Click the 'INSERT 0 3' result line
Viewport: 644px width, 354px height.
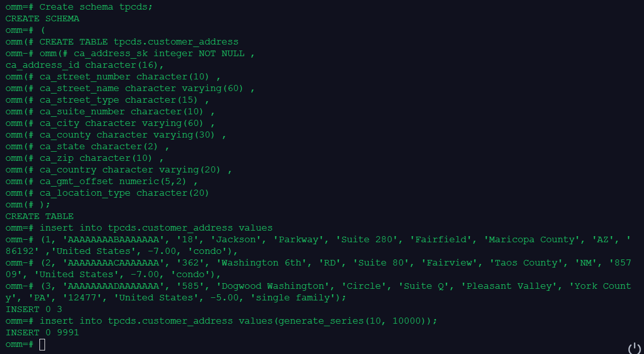34,309
